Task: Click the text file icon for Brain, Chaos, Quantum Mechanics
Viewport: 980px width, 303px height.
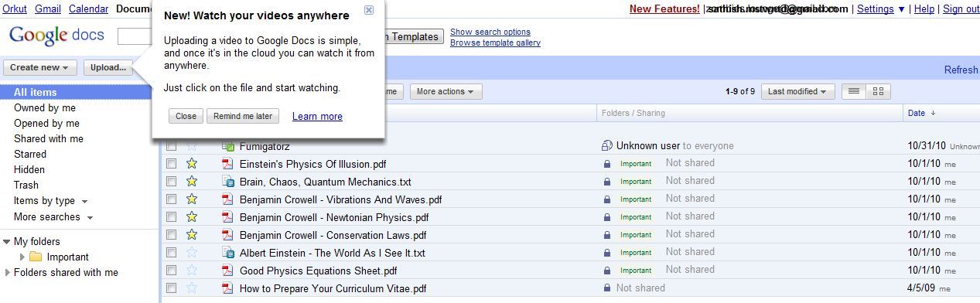Action: (227, 182)
